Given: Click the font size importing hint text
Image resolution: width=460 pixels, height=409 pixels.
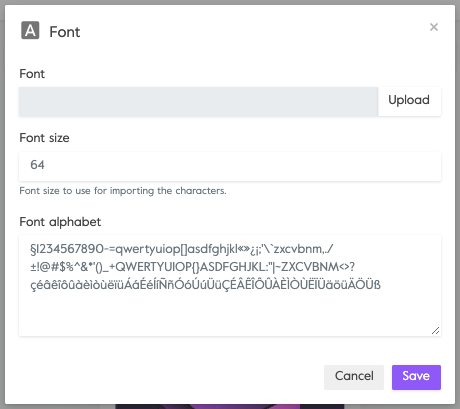Looking at the screenshot, I should point(123,191).
